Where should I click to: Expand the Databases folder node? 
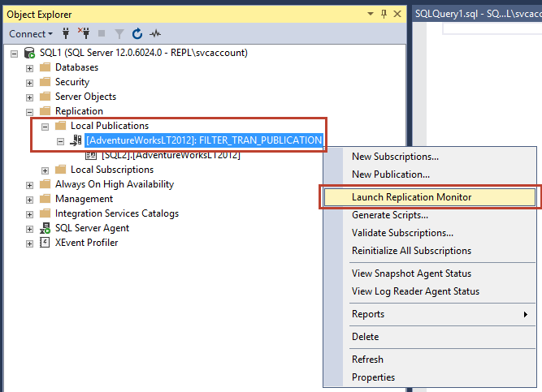coord(30,67)
